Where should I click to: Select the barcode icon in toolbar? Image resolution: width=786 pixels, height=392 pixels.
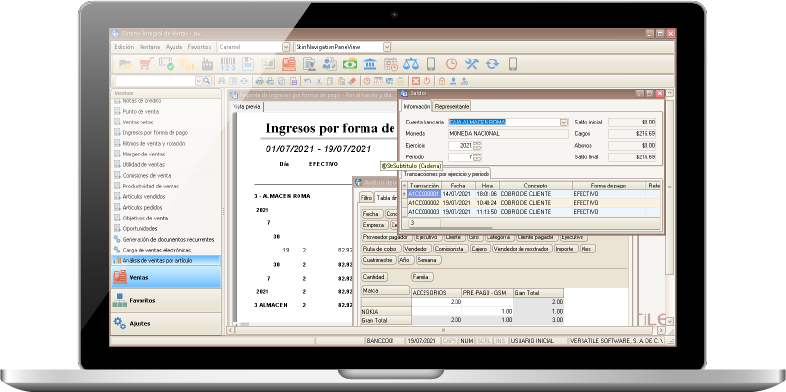(228, 64)
